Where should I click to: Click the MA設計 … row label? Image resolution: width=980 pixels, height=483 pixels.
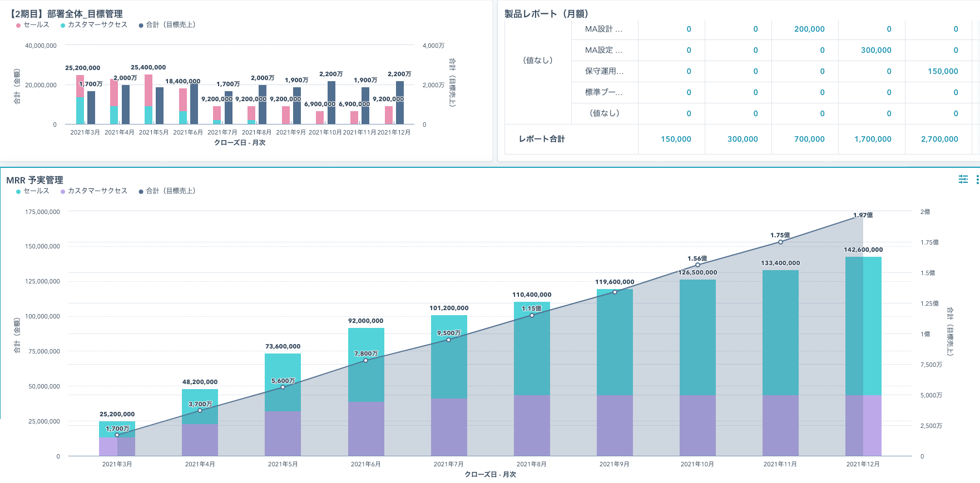[x=604, y=29]
